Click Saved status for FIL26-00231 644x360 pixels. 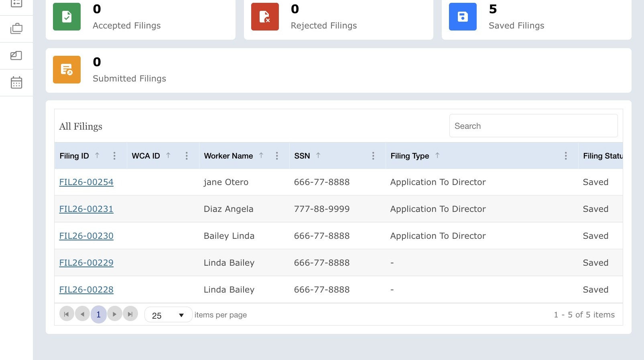point(595,209)
